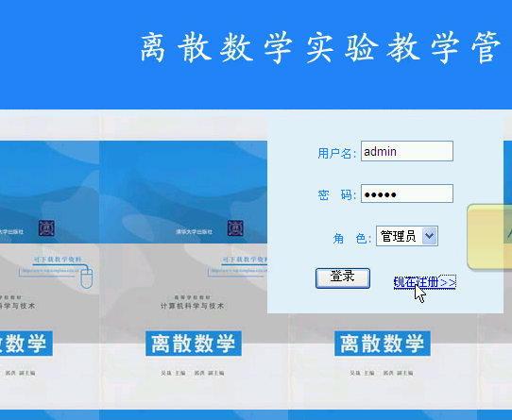Click the 离散数学实验教学 page header title
Screen dimensions: 512x420
320,48
